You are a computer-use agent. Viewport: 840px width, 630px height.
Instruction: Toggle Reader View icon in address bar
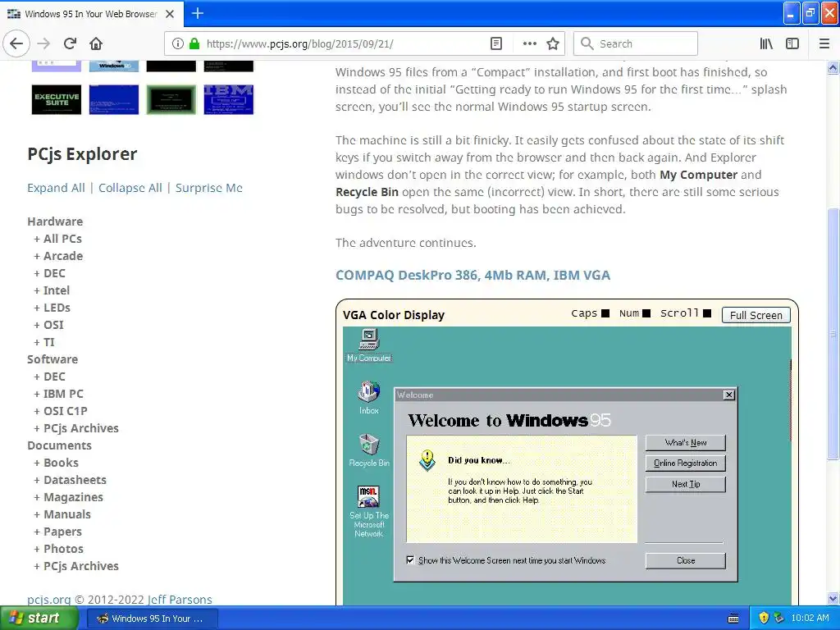[496, 43]
